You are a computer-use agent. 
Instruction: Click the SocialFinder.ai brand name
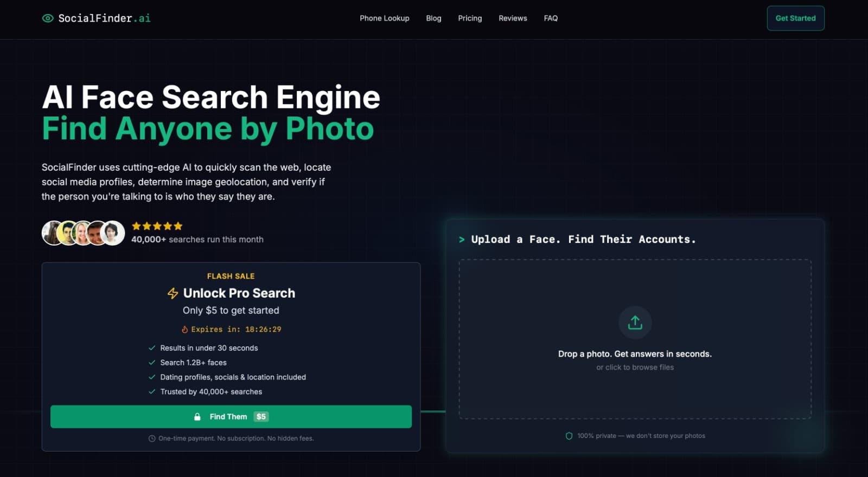(x=104, y=18)
